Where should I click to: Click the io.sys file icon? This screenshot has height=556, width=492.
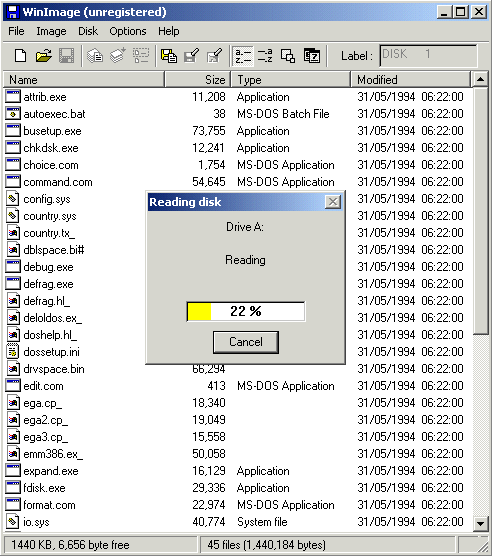pos(13,522)
